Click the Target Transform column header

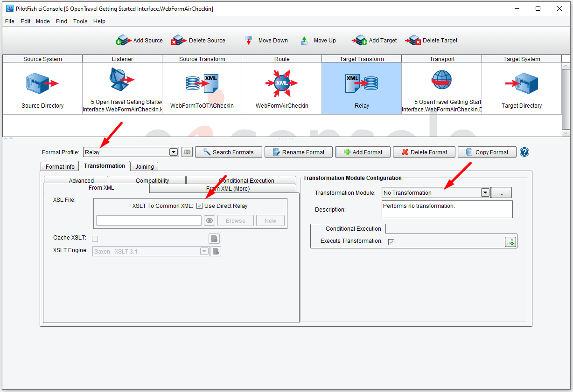pos(362,59)
